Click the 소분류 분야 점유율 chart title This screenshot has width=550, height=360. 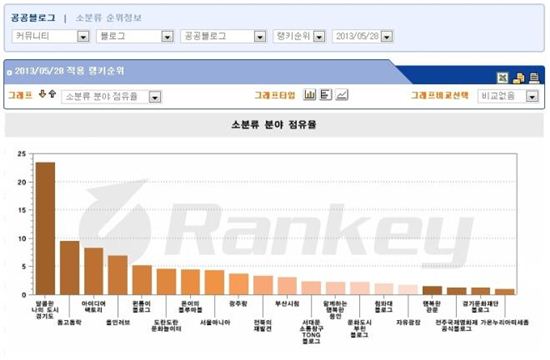(274, 125)
